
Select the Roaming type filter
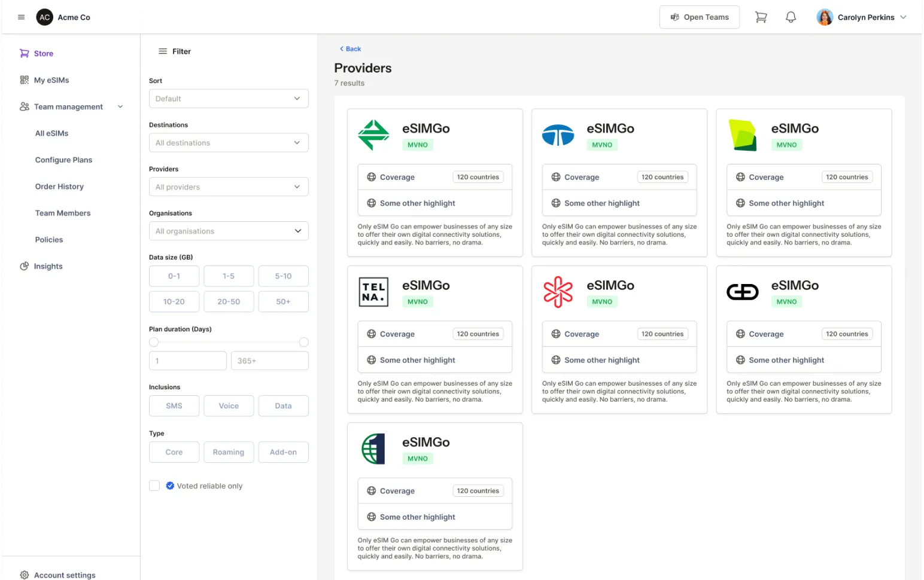(229, 453)
